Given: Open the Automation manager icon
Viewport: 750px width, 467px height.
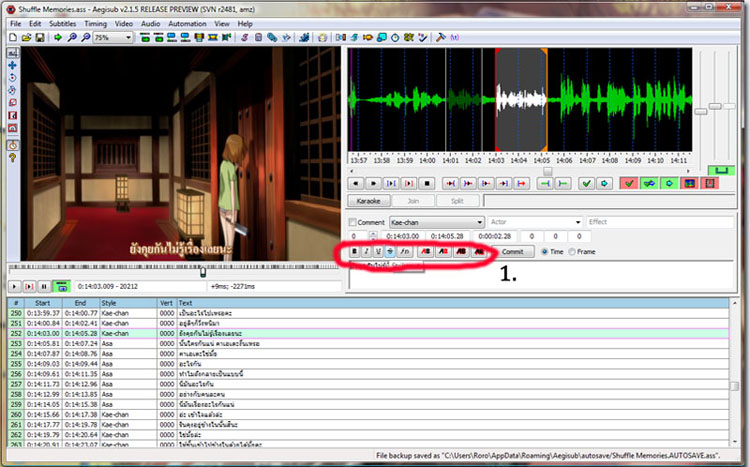Looking at the screenshot, I should coord(304,37).
